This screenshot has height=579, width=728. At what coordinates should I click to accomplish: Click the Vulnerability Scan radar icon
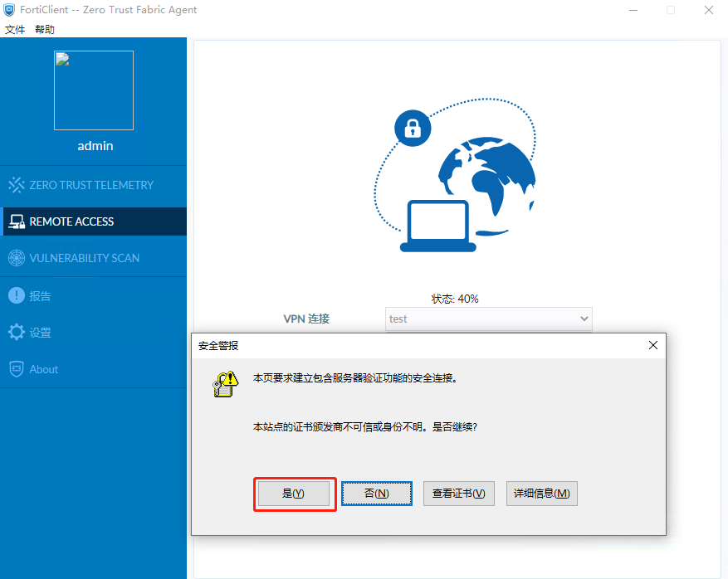coord(17,258)
